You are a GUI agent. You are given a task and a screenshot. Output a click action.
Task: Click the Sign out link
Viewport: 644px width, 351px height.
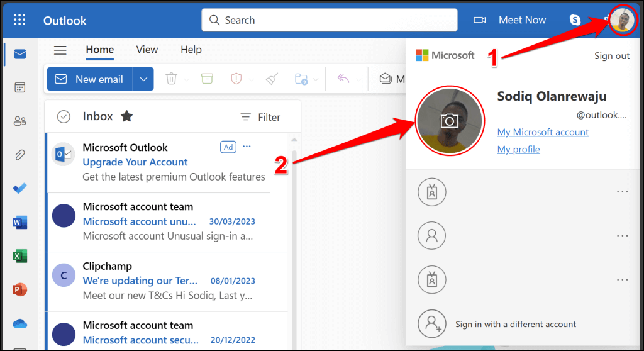click(x=611, y=56)
